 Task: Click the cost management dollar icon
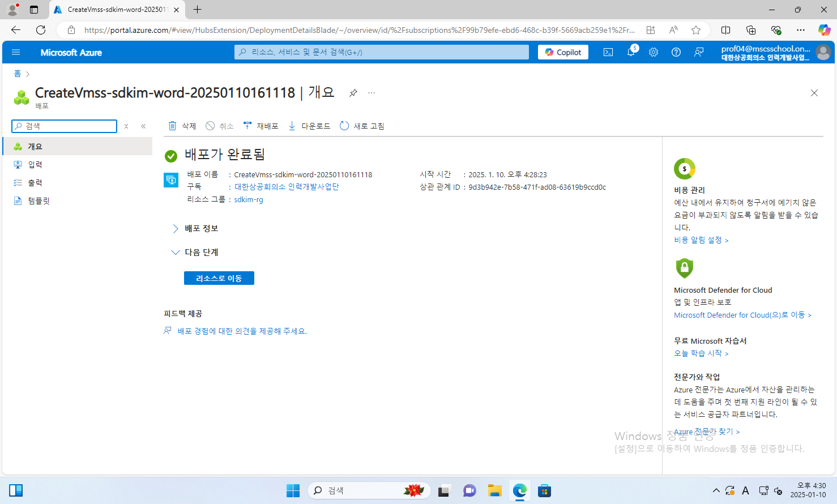pyautogui.click(x=685, y=169)
